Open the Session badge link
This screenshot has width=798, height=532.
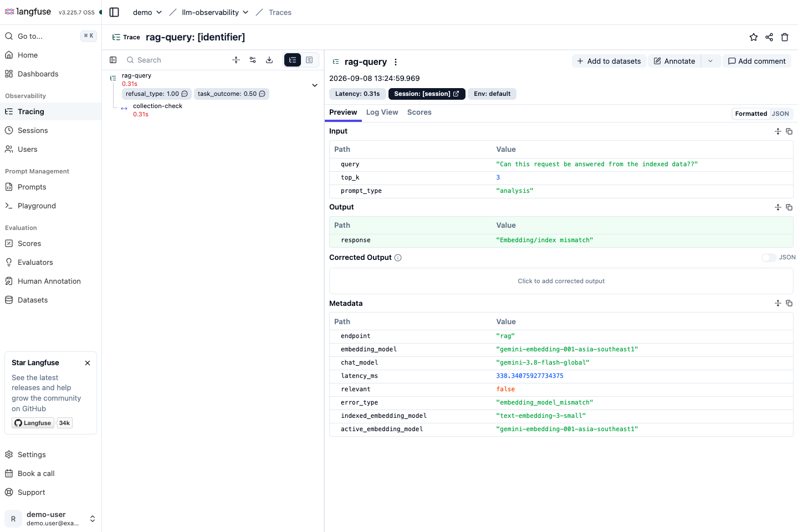tap(427, 94)
